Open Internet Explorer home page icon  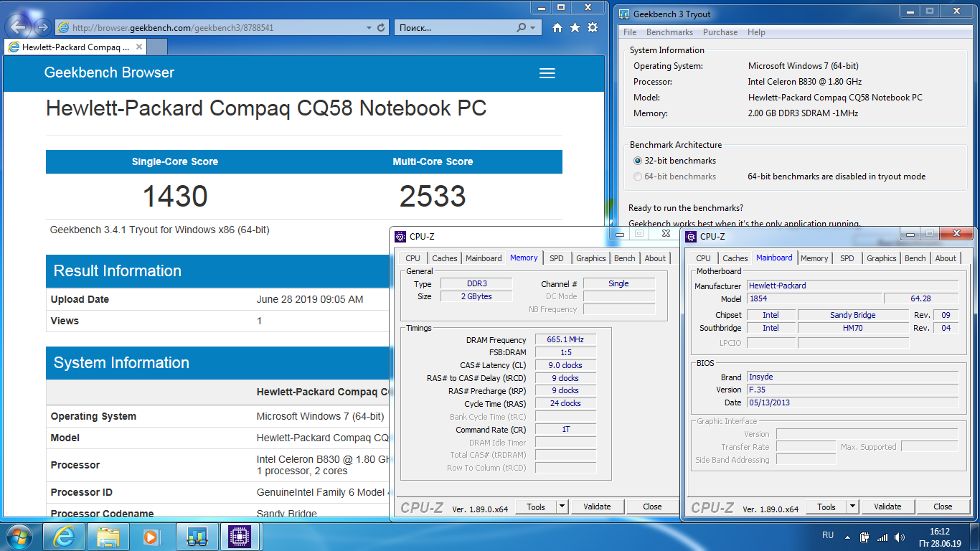coord(557,27)
